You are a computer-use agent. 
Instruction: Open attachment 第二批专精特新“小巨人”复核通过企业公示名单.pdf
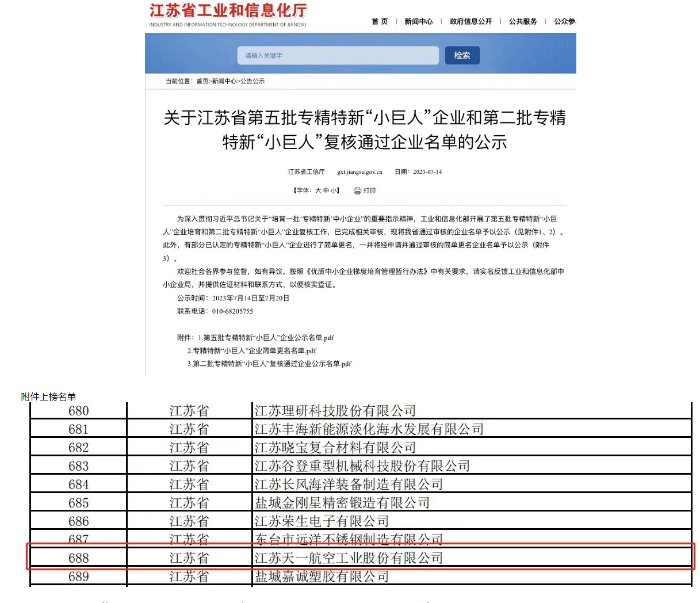pos(272,364)
